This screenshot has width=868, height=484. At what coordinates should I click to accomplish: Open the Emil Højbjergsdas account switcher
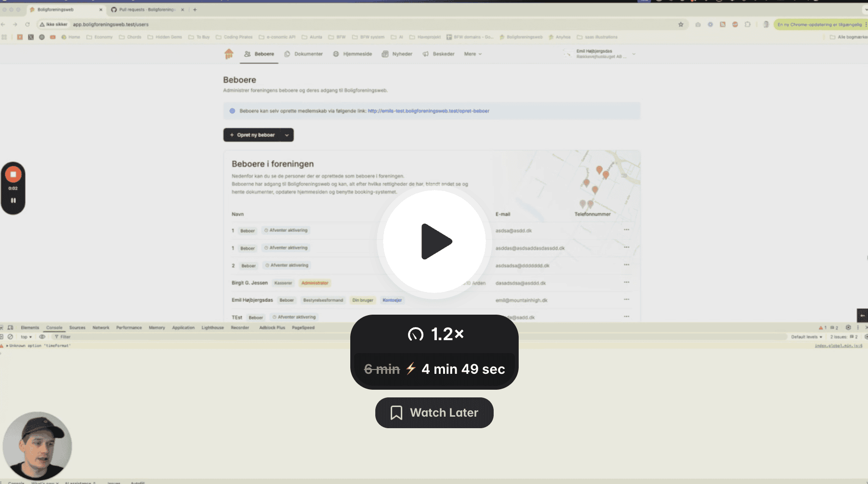click(600, 54)
